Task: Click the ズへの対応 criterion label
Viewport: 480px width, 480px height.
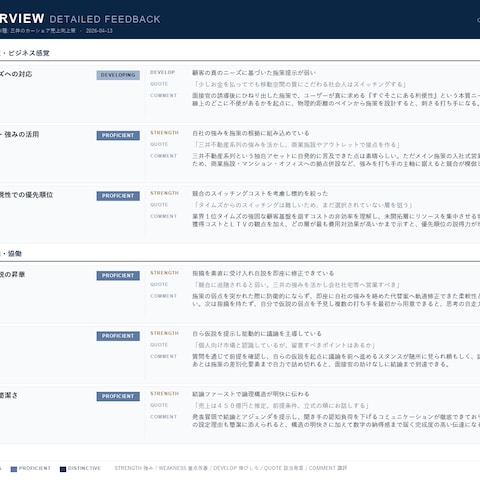Action: 16,74
